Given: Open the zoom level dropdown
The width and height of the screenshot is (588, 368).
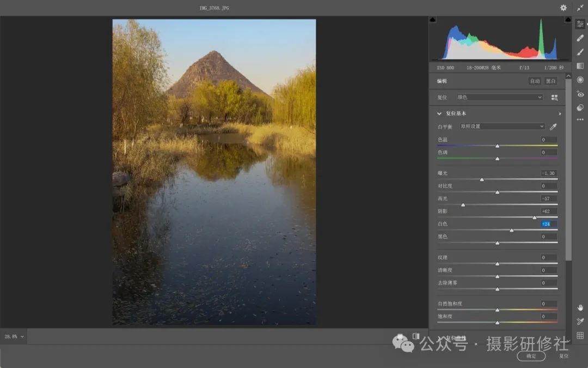Looking at the screenshot, I should coord(14,336).
